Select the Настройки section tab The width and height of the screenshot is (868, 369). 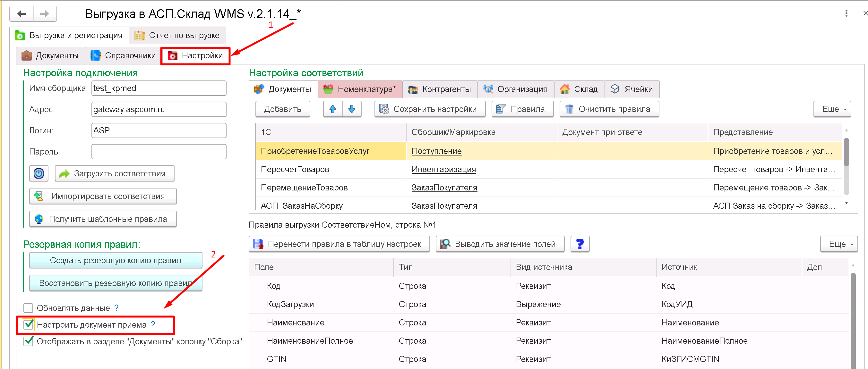(x=195, y=55)
